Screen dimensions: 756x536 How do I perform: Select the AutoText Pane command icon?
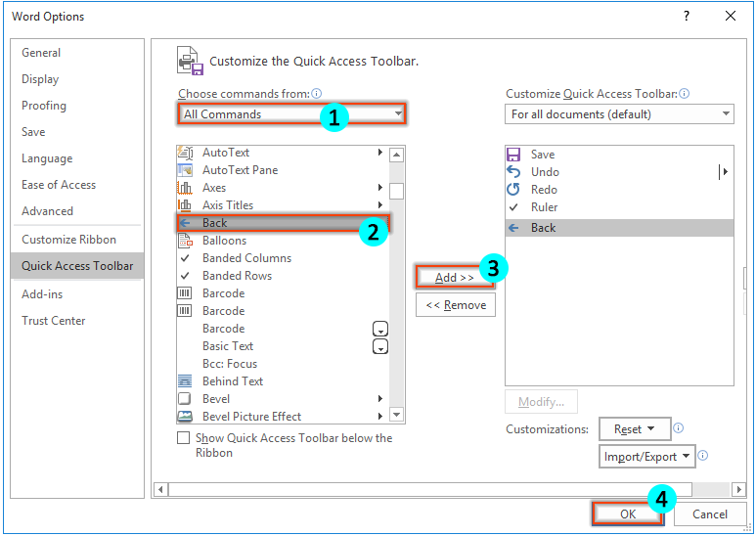185,170
